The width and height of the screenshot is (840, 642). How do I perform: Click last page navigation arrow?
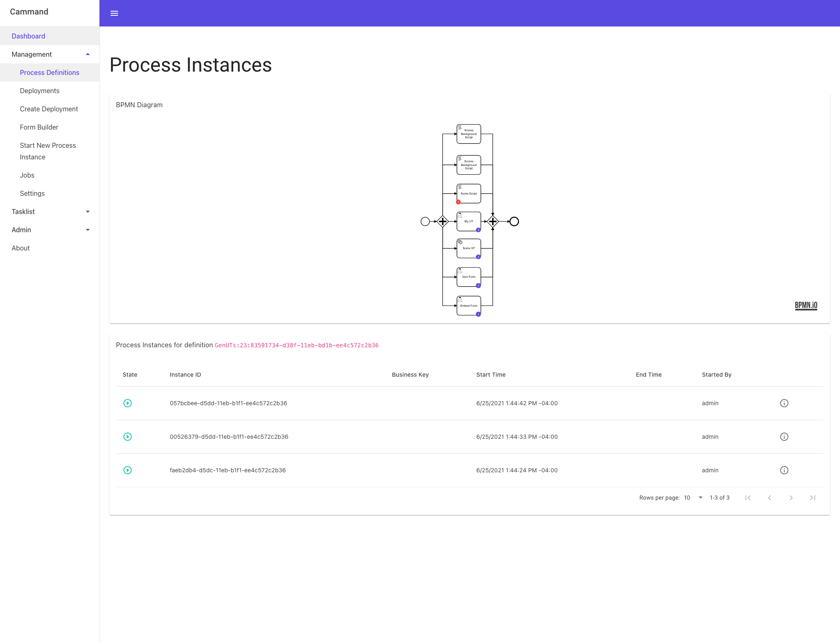click(813, 498)
